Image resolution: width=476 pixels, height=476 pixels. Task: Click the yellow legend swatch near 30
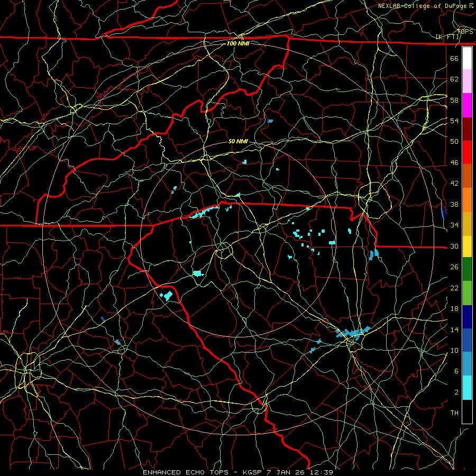tap(467, 246)
